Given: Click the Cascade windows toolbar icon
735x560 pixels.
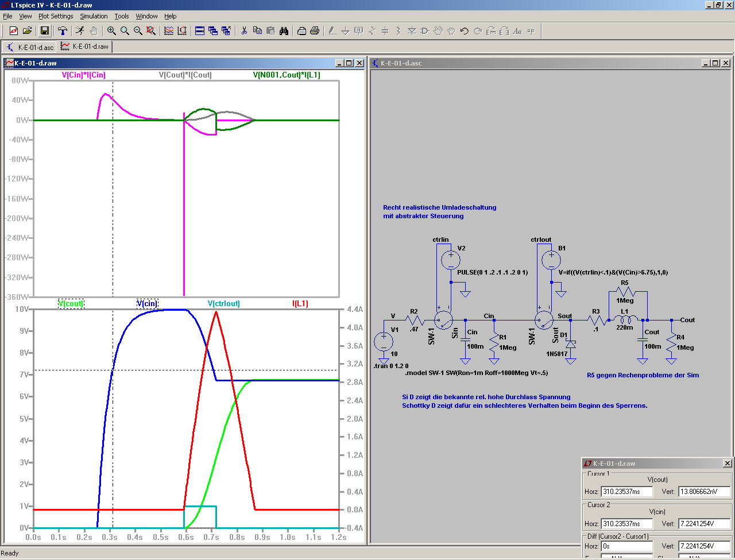Looking at the screenshot, I should tap(213, 31).
